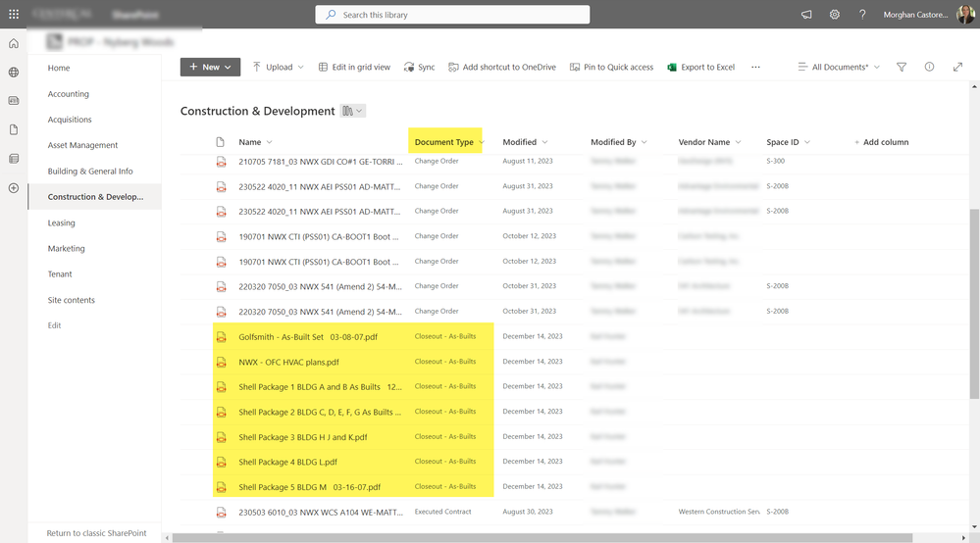Screen dimensions: 980x543
Task: Click Edit in grid view
Action: (354, 67)
